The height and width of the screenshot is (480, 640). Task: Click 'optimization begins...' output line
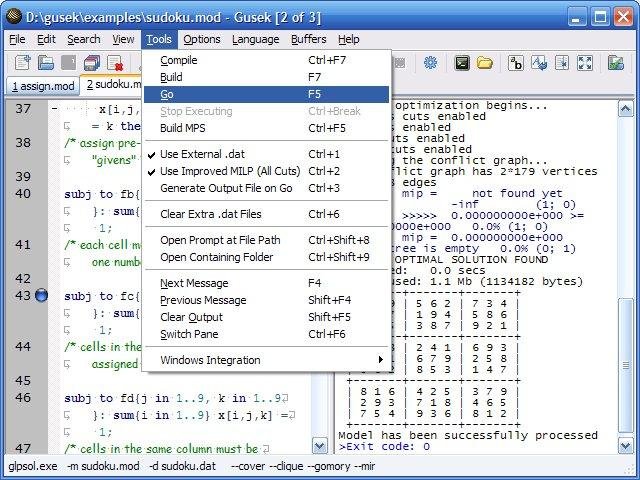471,105
